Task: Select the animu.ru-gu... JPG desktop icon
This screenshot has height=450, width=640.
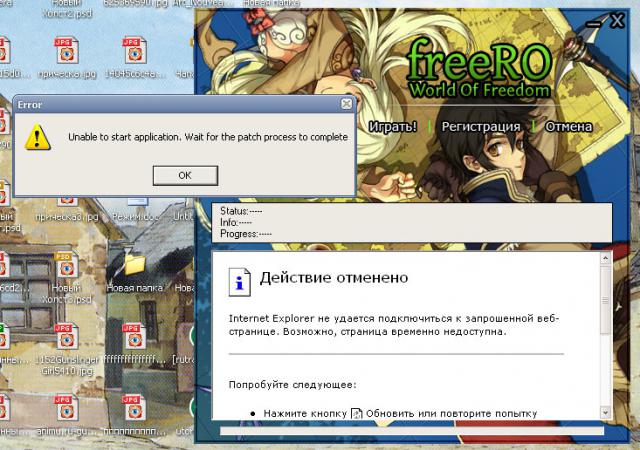Action: pyautogui.click(x=67, y=415)
